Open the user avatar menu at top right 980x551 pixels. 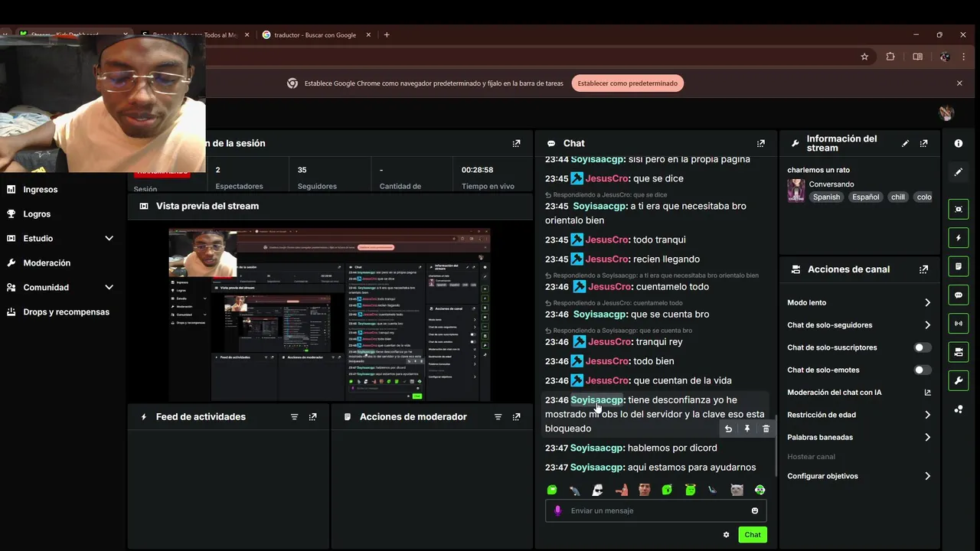click(946, 112)
